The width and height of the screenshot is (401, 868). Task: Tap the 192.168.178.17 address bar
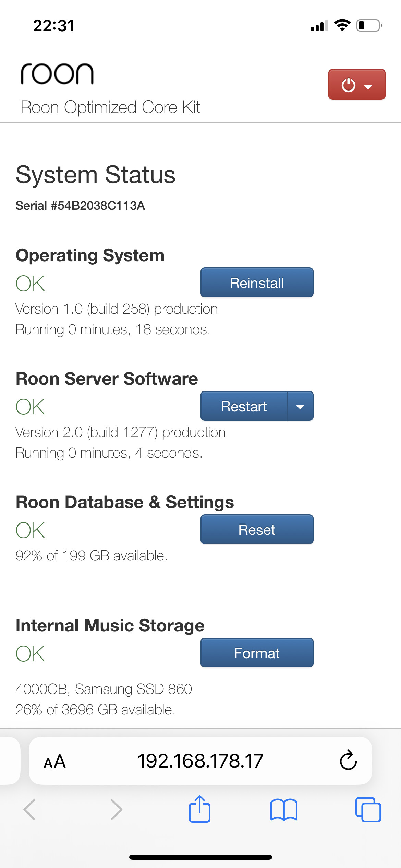point(200,761)
